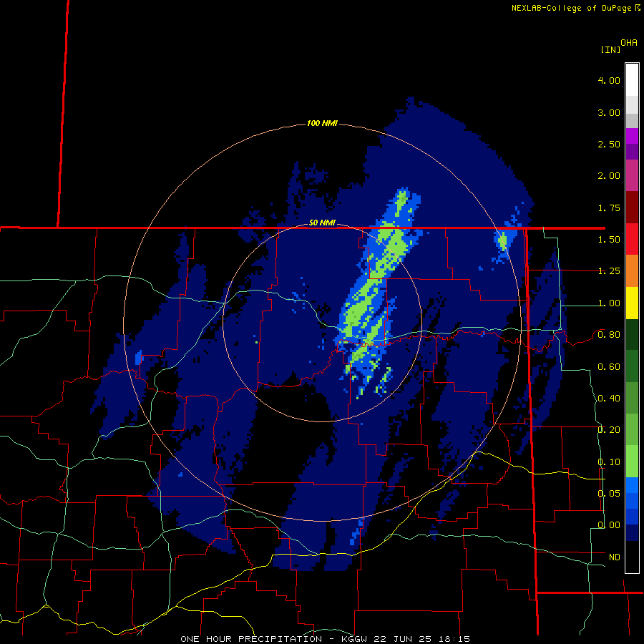Select the orange legend swatch near 1.25

pos(632,271)
